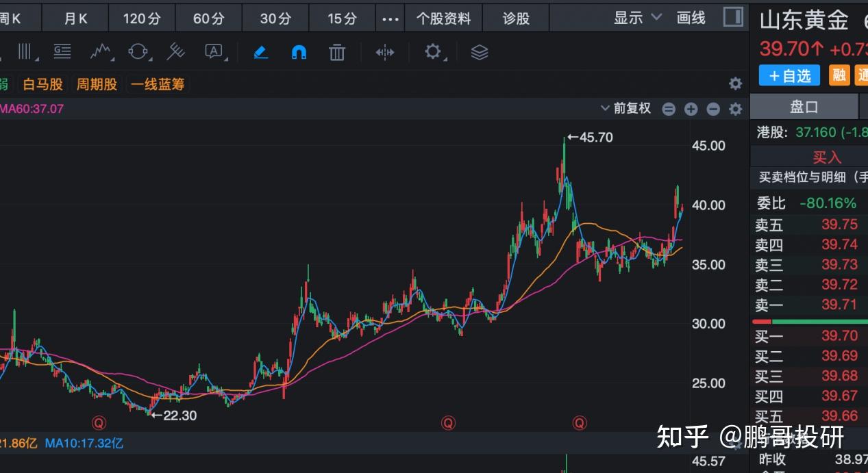Click the red 买入 buy button
The image size is (868, 473).
[826, 157]
